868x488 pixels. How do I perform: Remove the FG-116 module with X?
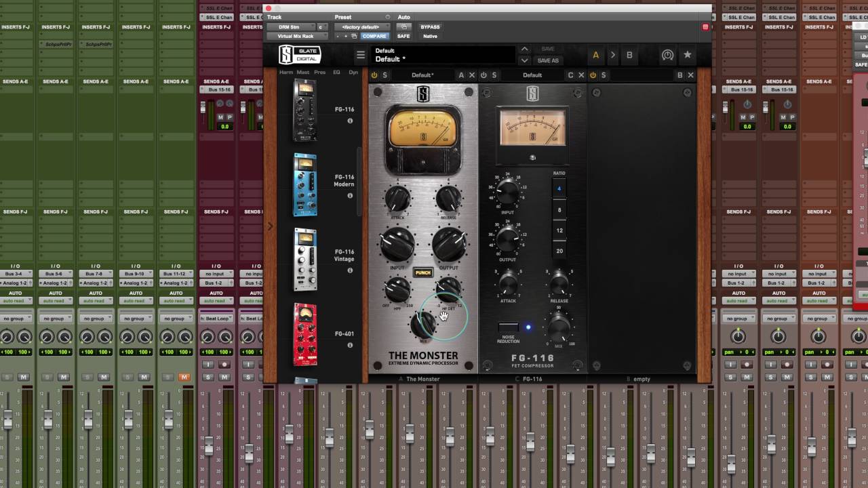pos(581,75)
